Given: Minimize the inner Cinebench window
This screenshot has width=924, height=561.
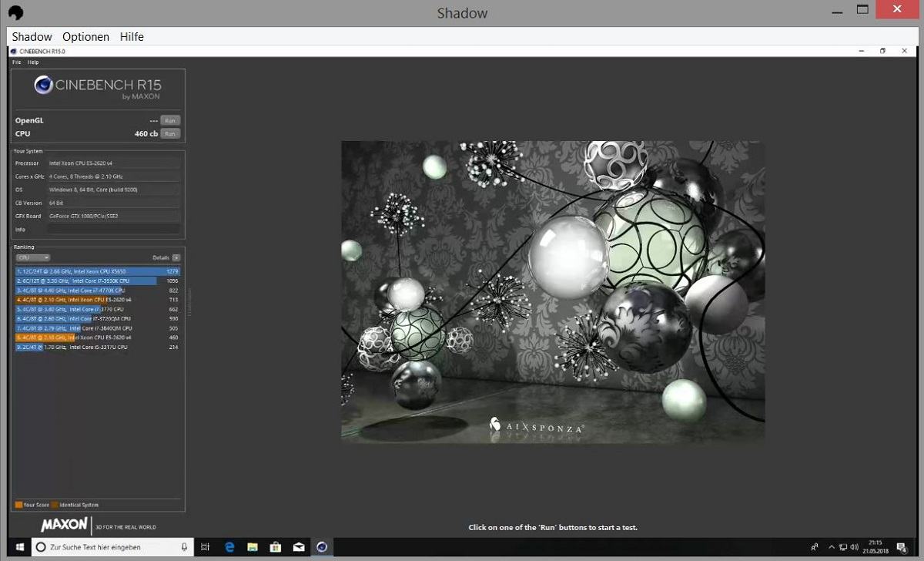Looking at the screenshot, I should (x=860, y=51).
